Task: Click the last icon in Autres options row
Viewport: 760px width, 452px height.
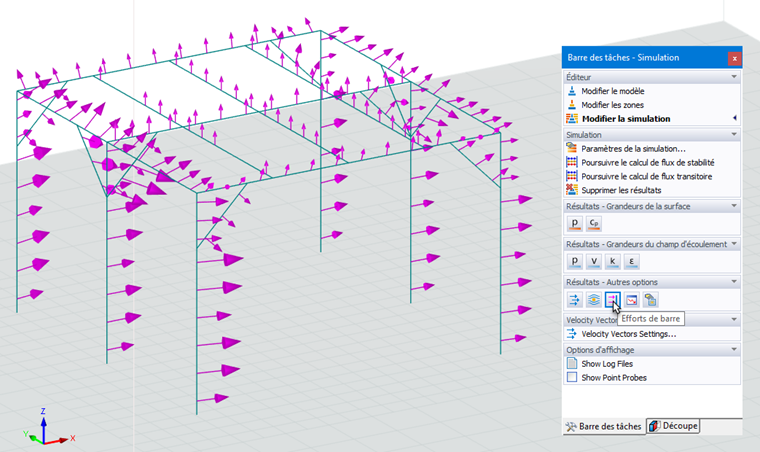Action: pos(650,300)
